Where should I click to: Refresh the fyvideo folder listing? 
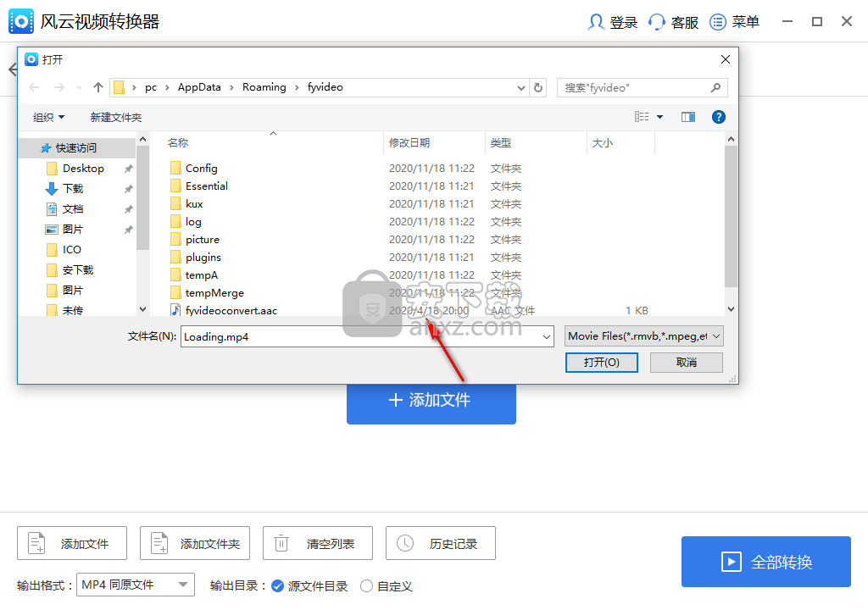(538, 87)
